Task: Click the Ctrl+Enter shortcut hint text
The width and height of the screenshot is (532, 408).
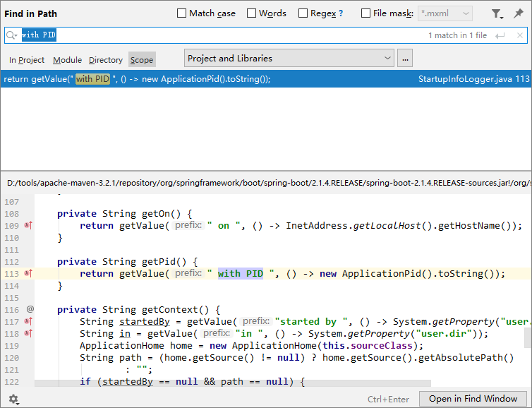Action: (388, 399)
